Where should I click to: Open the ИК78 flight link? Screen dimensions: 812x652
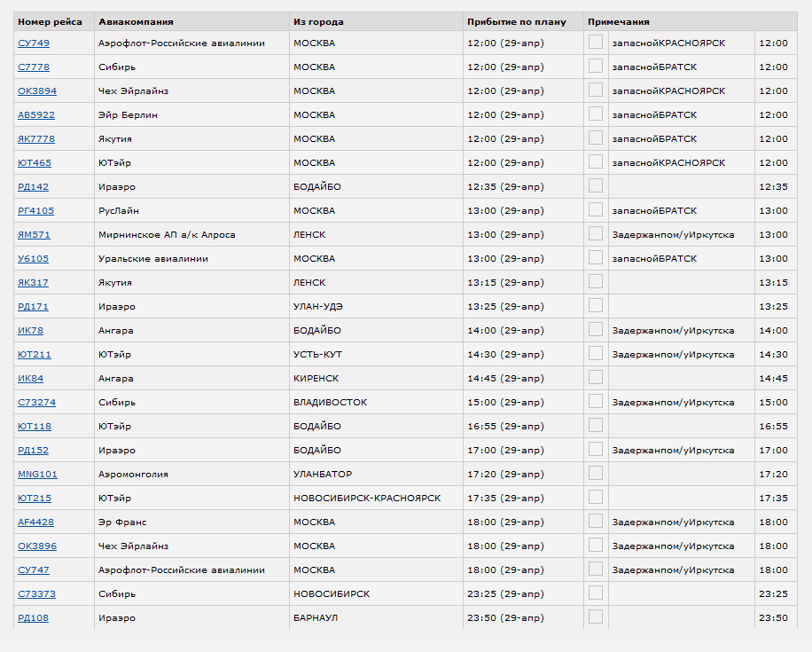[30, 330]
